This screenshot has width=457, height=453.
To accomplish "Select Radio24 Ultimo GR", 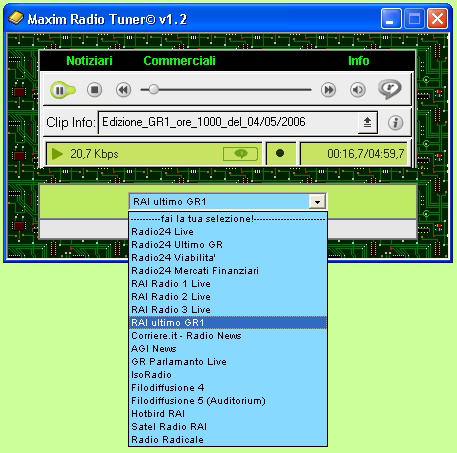I will [x=228, y=245].
